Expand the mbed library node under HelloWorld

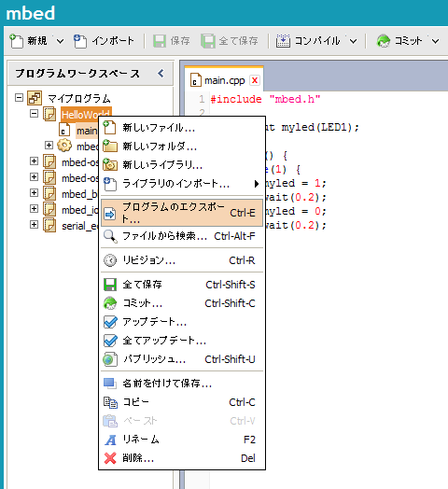point(49,145)
